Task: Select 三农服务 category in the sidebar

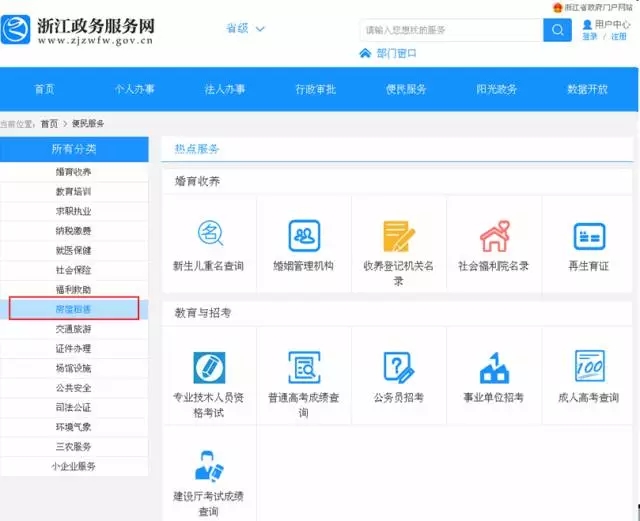Action: (73, 446)
